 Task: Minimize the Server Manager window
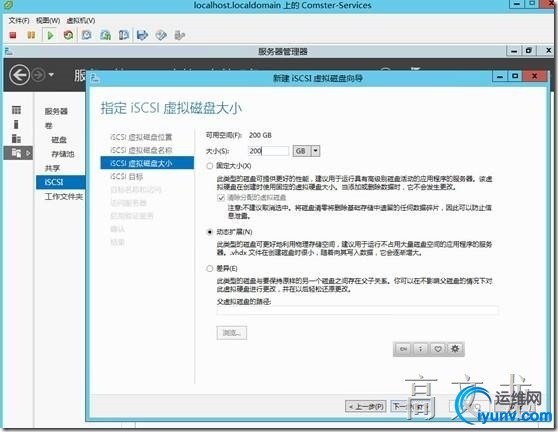point(514,51)
